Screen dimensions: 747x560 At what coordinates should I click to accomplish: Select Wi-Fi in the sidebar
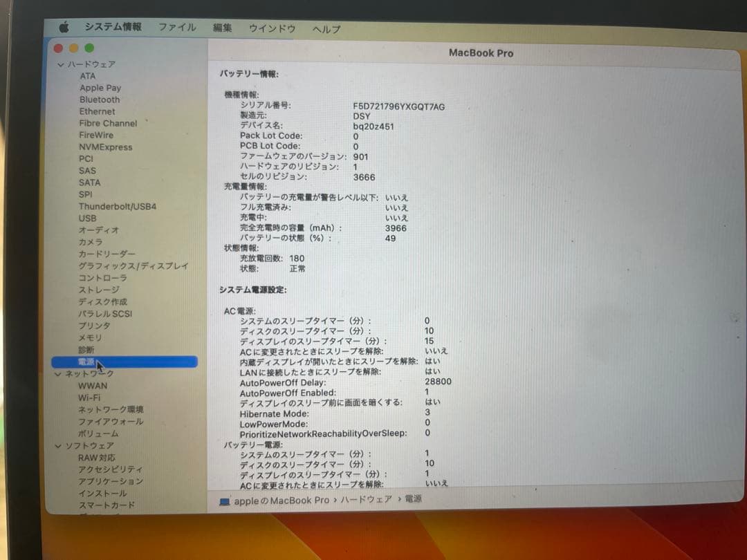pos(89,398)
